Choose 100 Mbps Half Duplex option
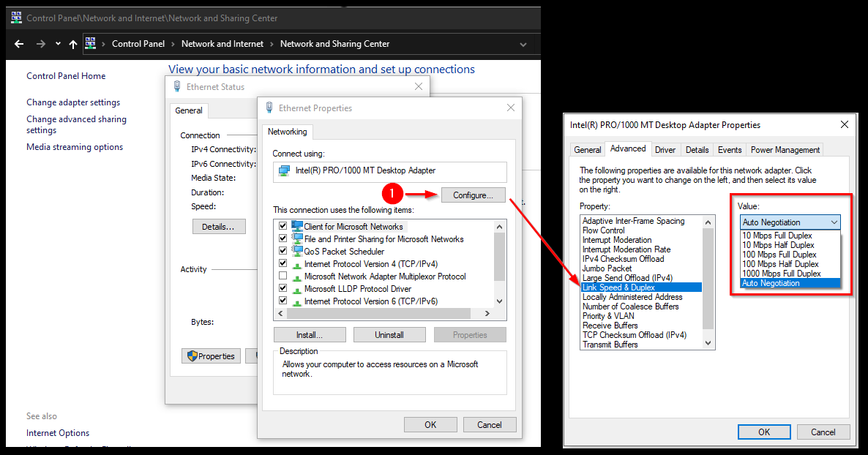 click(790, 264)
